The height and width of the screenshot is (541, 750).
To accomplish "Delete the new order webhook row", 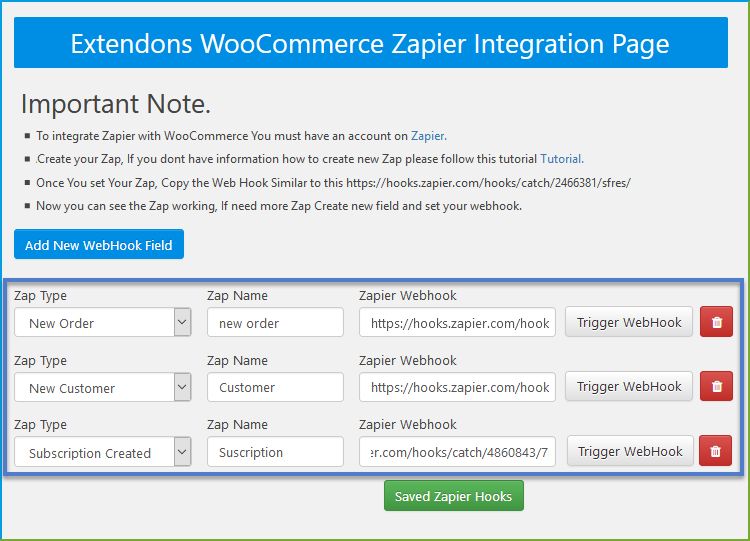I will coord(716,322).
